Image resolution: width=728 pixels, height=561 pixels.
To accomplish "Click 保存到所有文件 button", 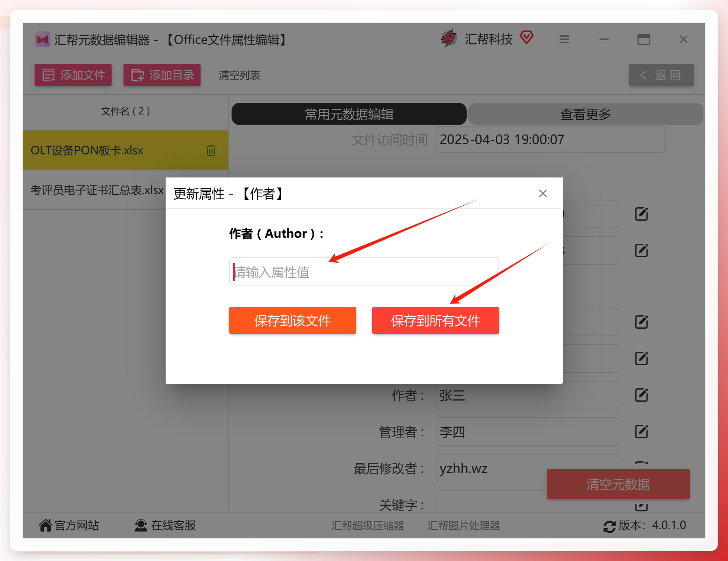I will 436,320.
